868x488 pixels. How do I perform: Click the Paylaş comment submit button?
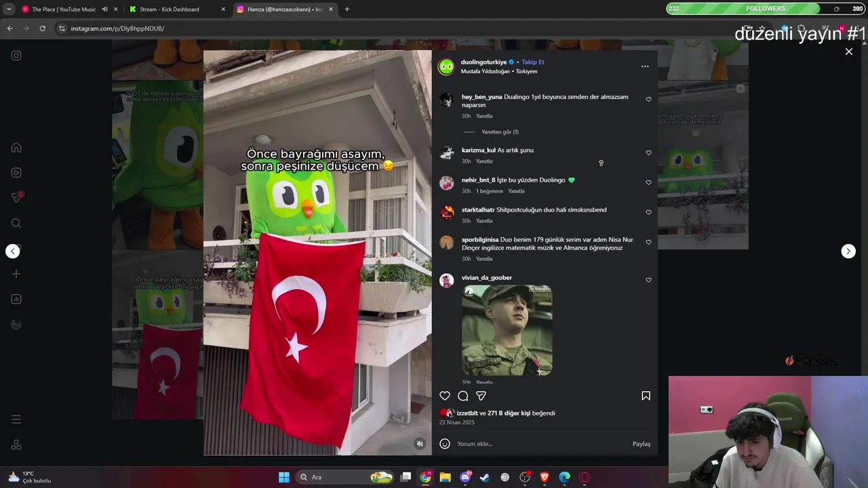tap(642, 444)
